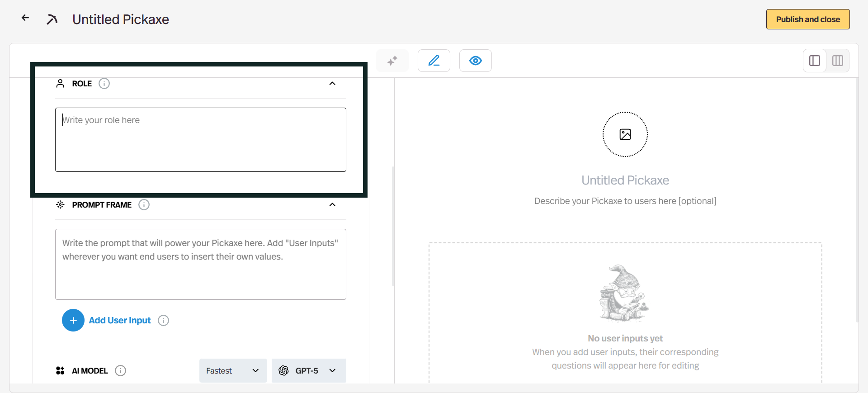Image resolution: width=868 pixels, height=393 pixels.
Task: Click the back arrow icon
Action: [25, 18]
